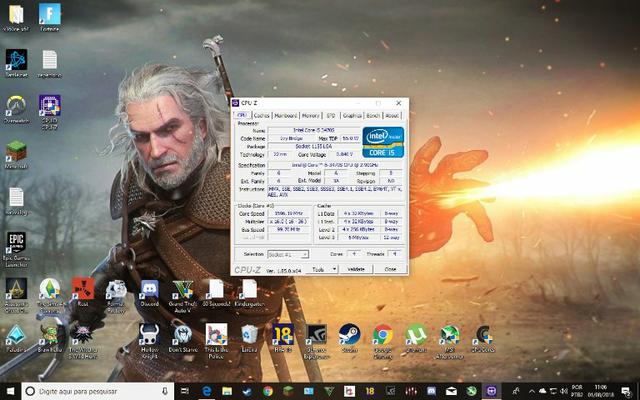This screenshot has width=640, height=400.
Task: Open Task View from the taskbar
Action: click(185, 391)
